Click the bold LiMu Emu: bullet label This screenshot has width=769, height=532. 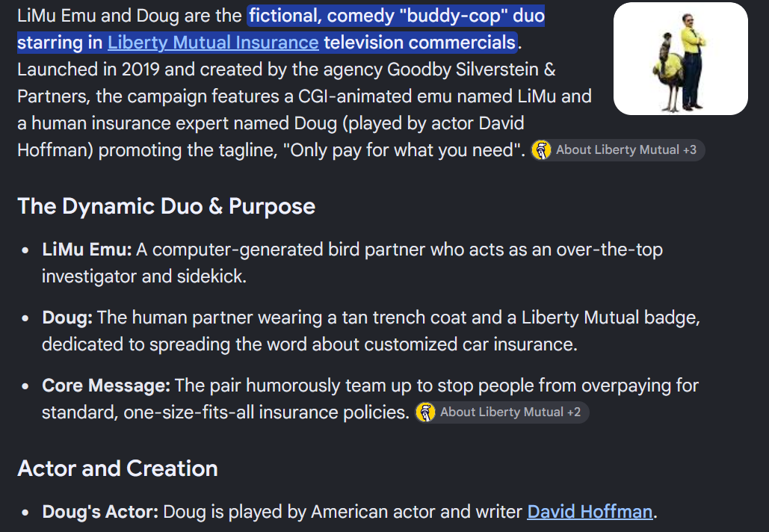[x=87, y=250]
